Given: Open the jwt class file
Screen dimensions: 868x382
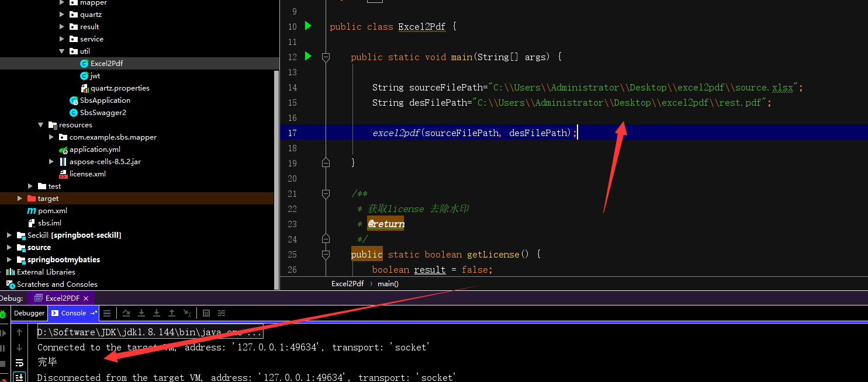Looking at the screenshot, I should [x=95, y=75].
